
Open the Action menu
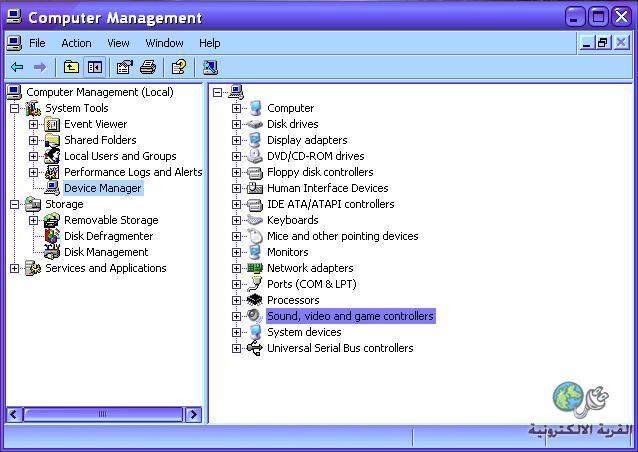pyautogui.click(x=76, y=43)
